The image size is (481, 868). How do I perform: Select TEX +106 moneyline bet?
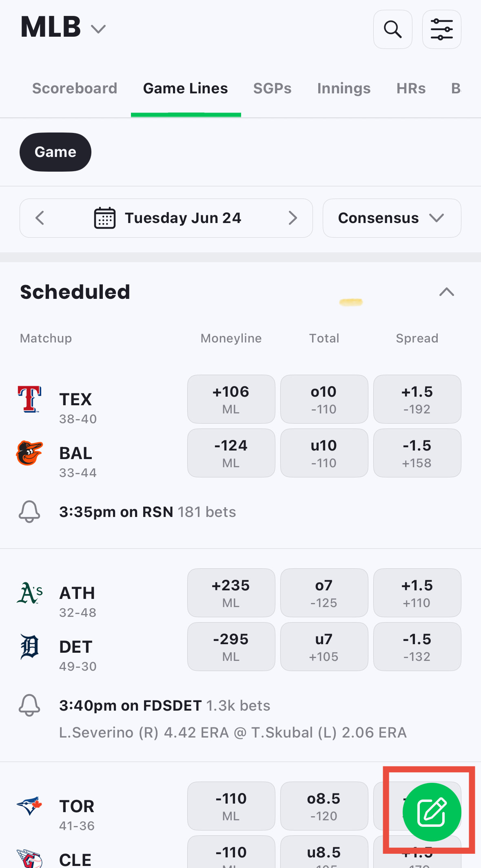[231, 399]
